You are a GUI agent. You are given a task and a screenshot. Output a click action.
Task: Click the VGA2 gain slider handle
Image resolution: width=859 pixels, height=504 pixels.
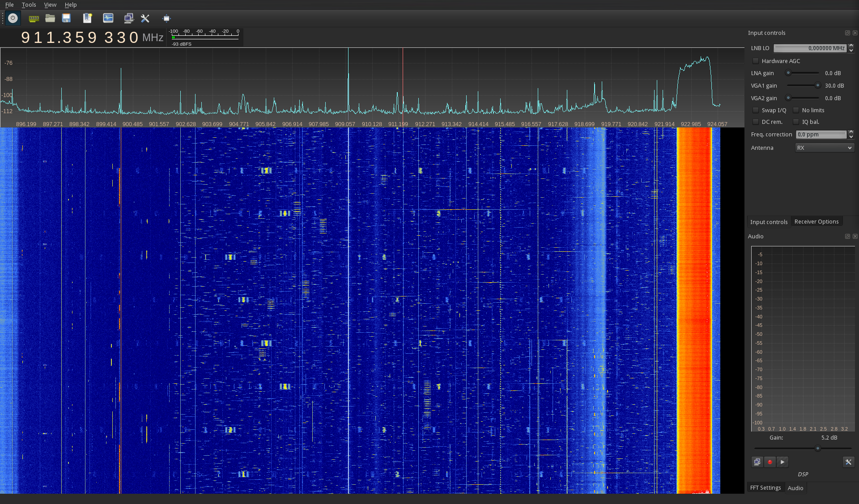[788, 98]
